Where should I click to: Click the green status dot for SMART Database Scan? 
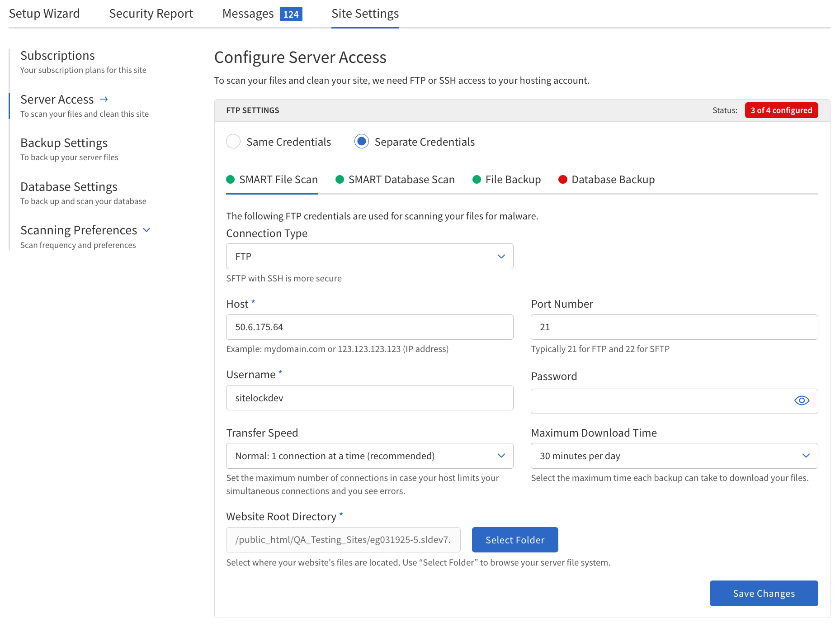click(340, 180)
